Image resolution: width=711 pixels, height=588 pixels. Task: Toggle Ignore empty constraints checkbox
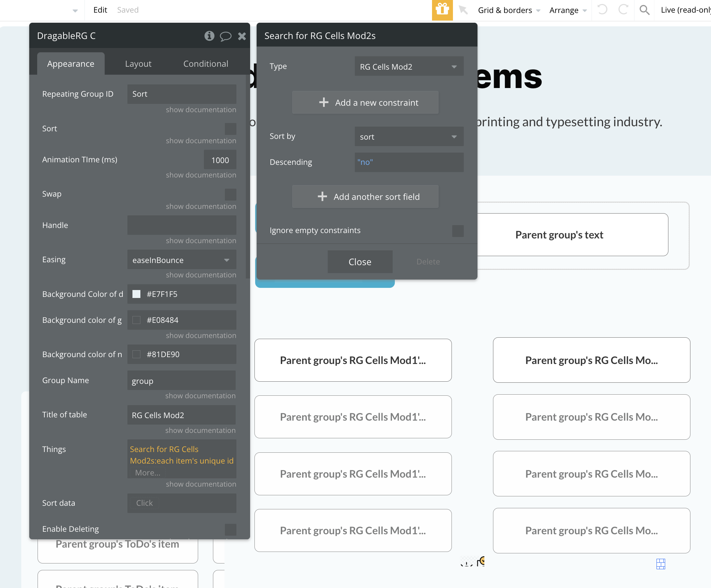coord(458,231)
